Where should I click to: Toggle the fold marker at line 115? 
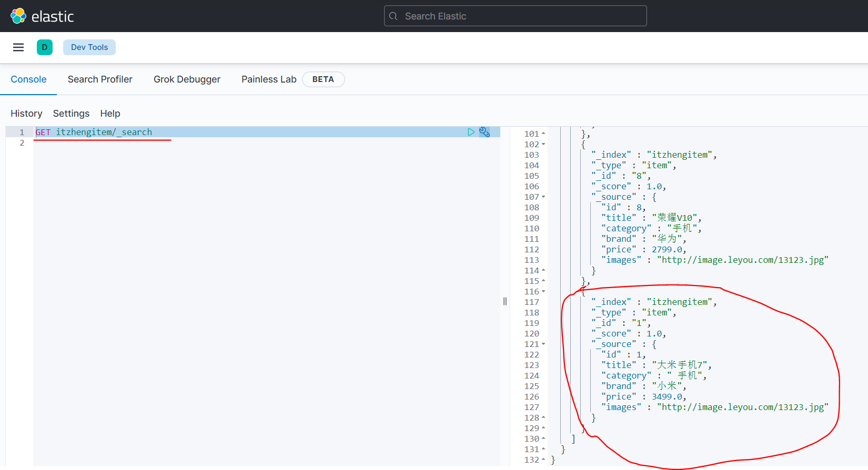[x=543, y=281]
